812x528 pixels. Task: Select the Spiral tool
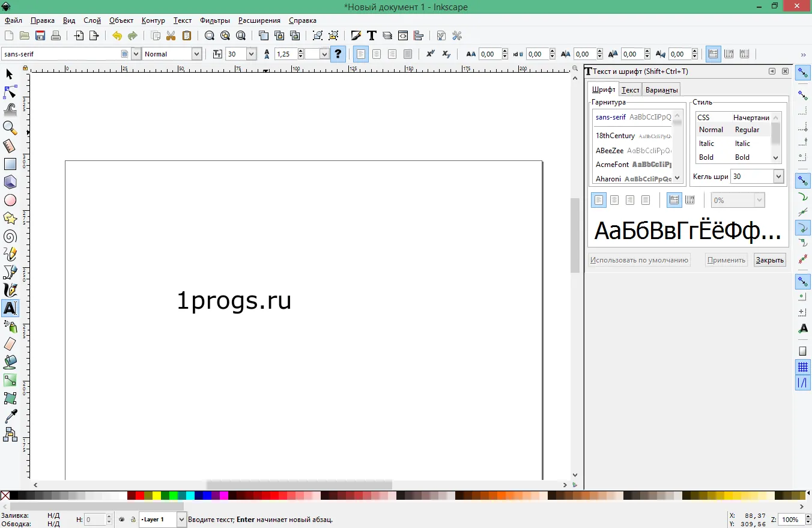[x=10, y=236]
